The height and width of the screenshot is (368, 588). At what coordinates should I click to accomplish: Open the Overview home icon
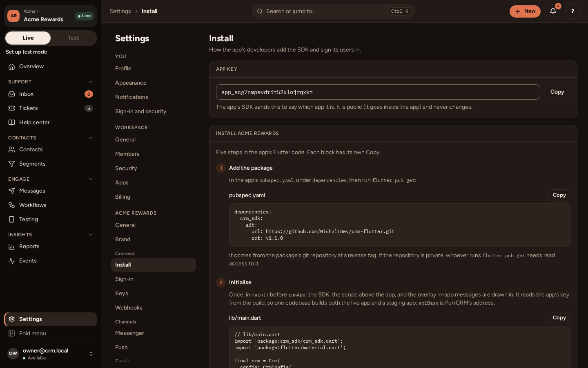click(12, 67)
